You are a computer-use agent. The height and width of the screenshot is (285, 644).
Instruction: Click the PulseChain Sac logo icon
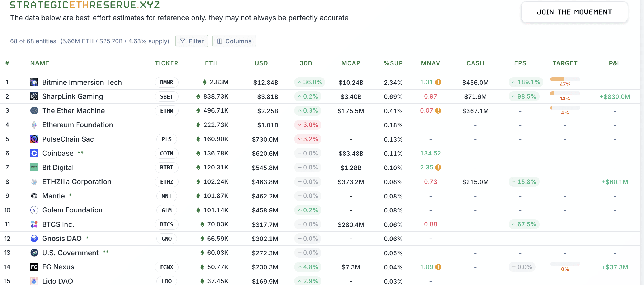coord(34,139)
